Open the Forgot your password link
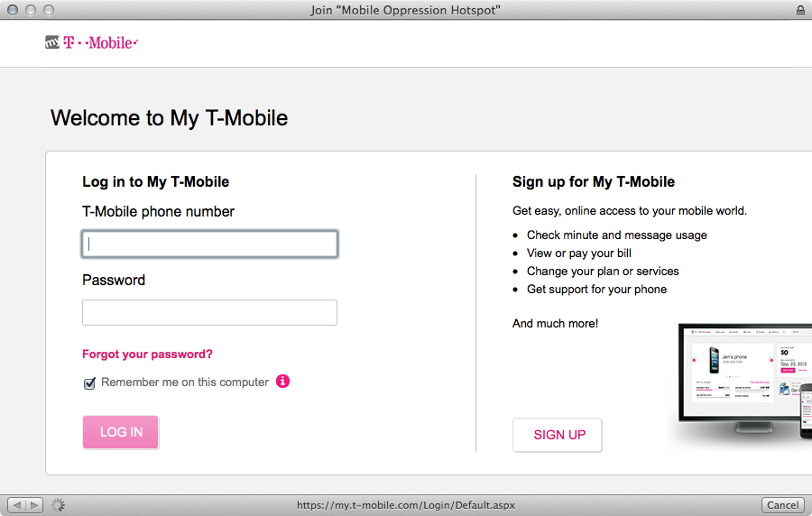Screen dimensions: 812x516 coord(148,354)
